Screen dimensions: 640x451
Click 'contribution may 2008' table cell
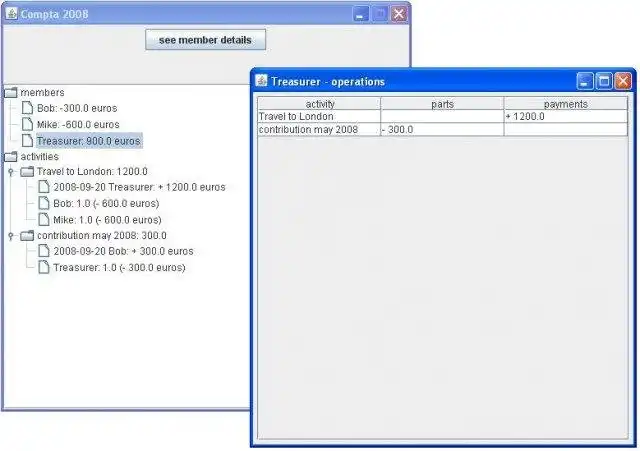click(x=319, y=129)
